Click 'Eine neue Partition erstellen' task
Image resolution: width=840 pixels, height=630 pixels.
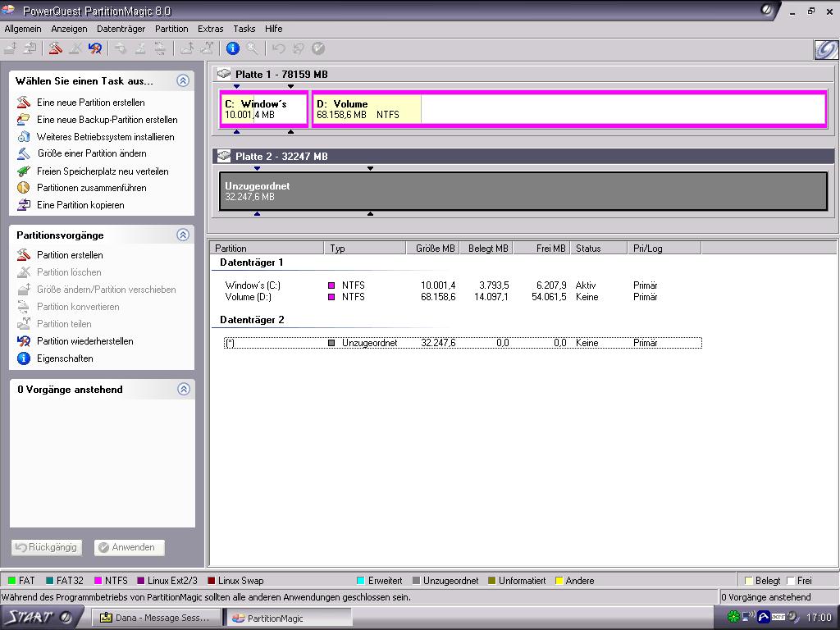click(90, 103)
